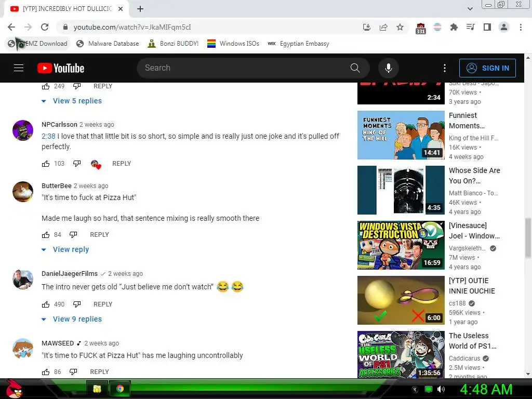The height and width of the screenshot is (399, 532).
Task: Jump to 2:38 timestamp link
Action: (48, 137)
